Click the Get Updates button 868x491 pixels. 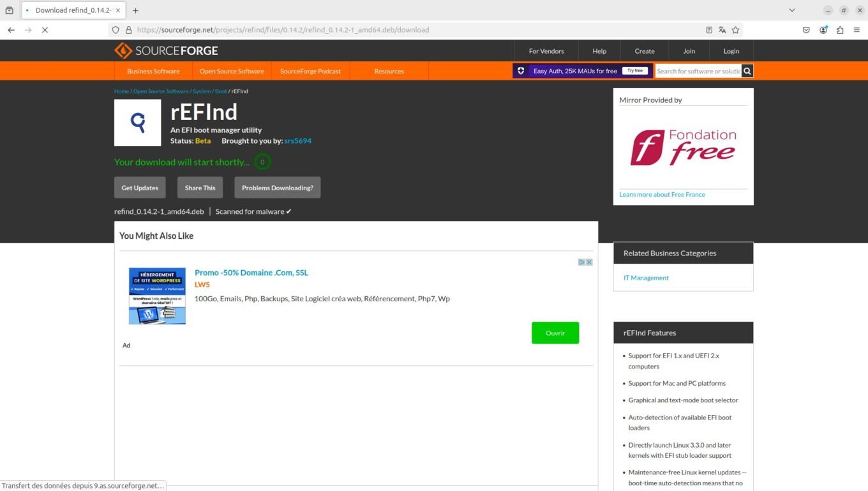click(140, 188)
